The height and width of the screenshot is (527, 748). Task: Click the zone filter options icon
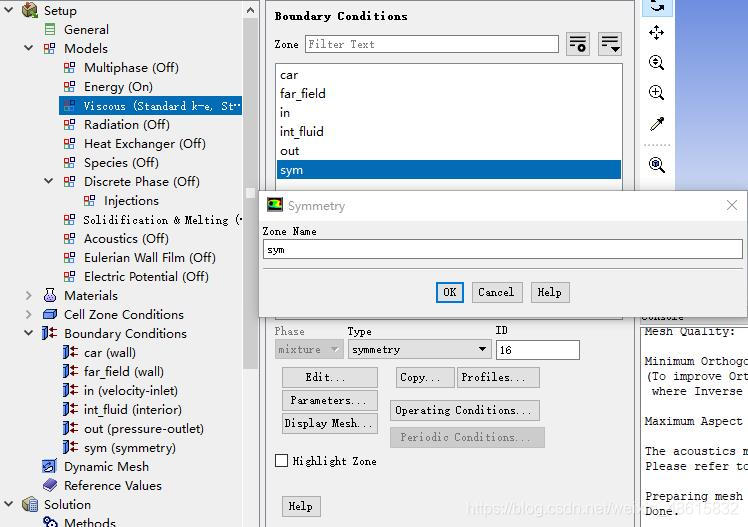(578, 44)
